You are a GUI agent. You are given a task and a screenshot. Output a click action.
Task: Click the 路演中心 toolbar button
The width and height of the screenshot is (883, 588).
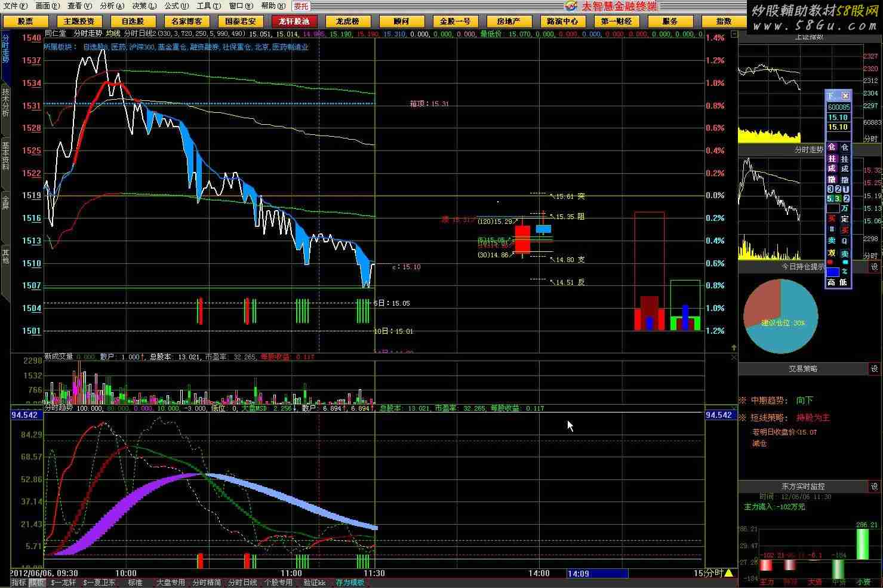click(x=562, y=21)
